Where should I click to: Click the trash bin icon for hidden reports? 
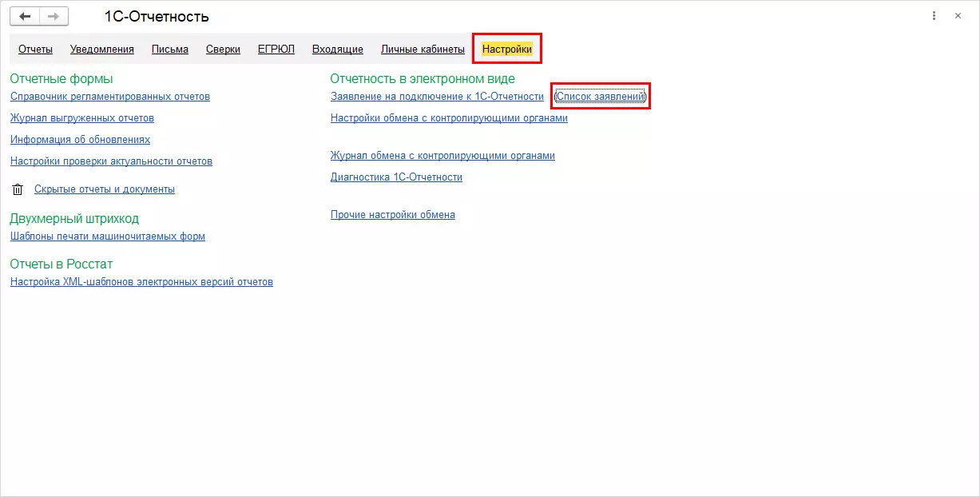click(x=18, y=189)
